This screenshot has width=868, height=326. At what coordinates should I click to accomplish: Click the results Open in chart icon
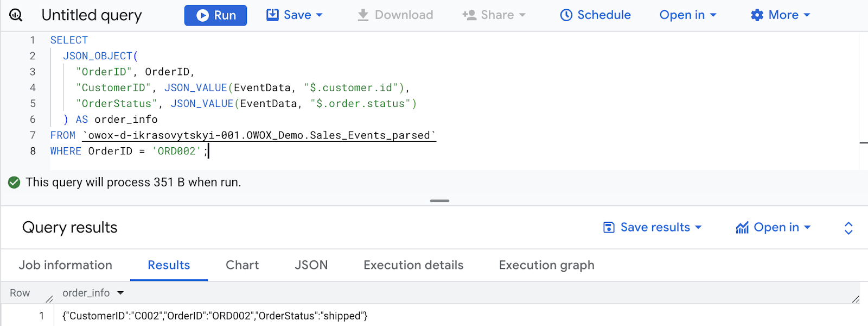(742, 228)
